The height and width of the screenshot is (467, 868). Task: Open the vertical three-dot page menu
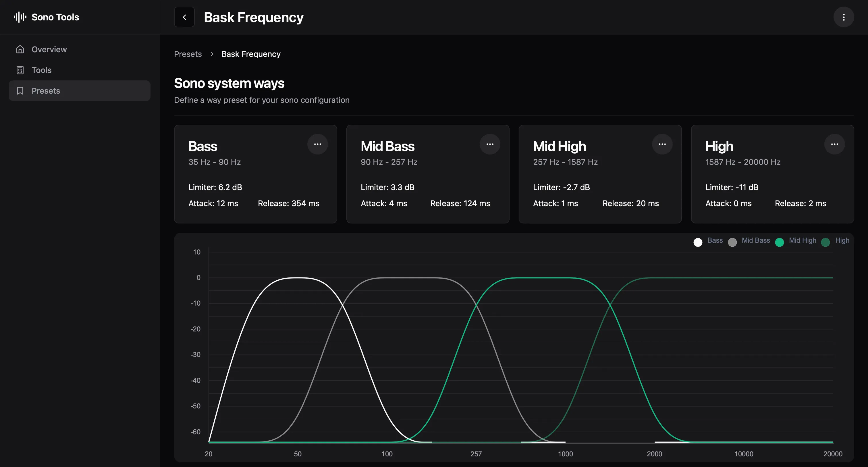point(844,17)
